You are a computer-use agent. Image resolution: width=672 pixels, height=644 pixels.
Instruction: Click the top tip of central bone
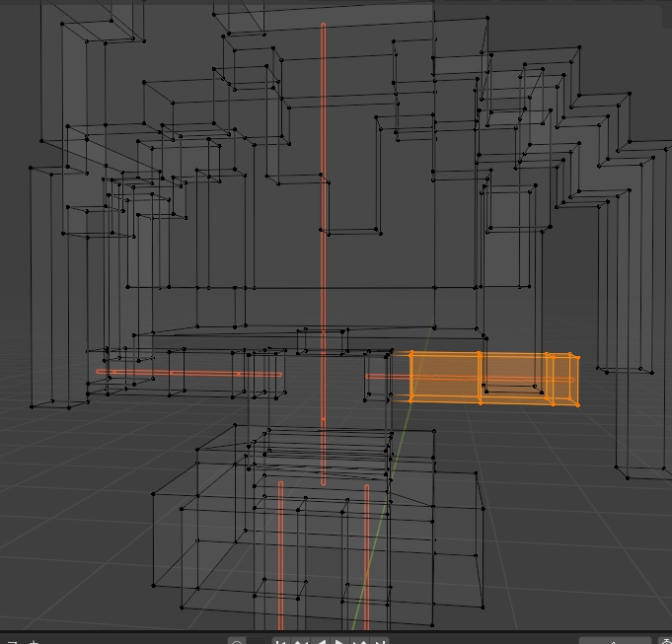tap(323, 26)
